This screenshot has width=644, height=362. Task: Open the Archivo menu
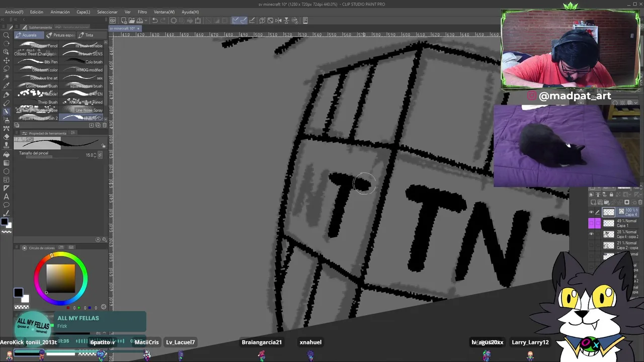point(14,12)
